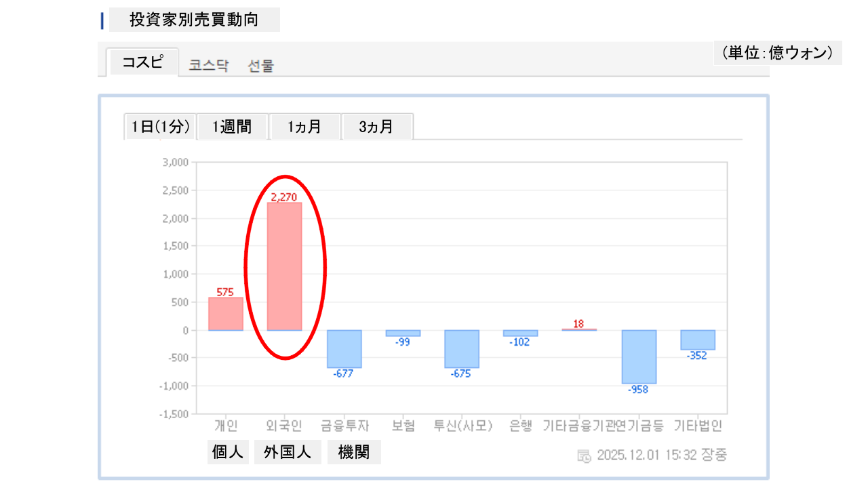This screenshot has height=488, width=868.
Task: Switch chart to 1週間 period
Action: (232, 127)
